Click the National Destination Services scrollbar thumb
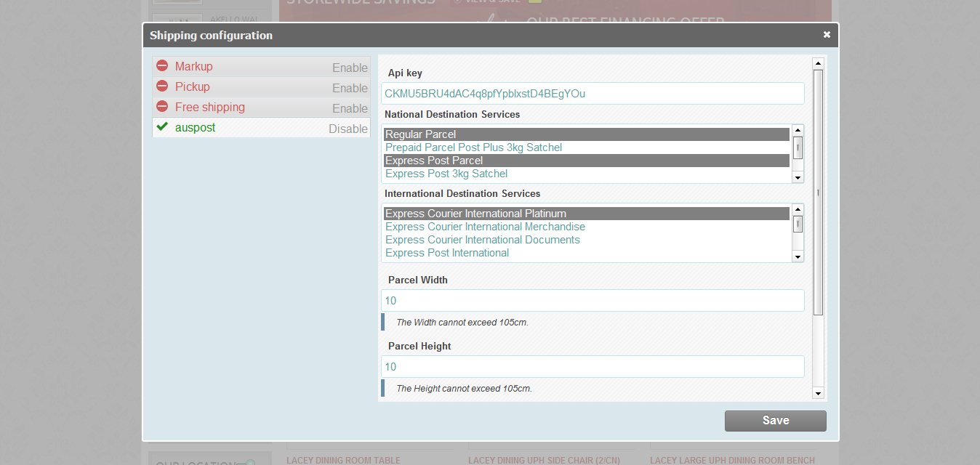Image resolution: width=980 pixels, height=465 pixels. coord(798,147)
